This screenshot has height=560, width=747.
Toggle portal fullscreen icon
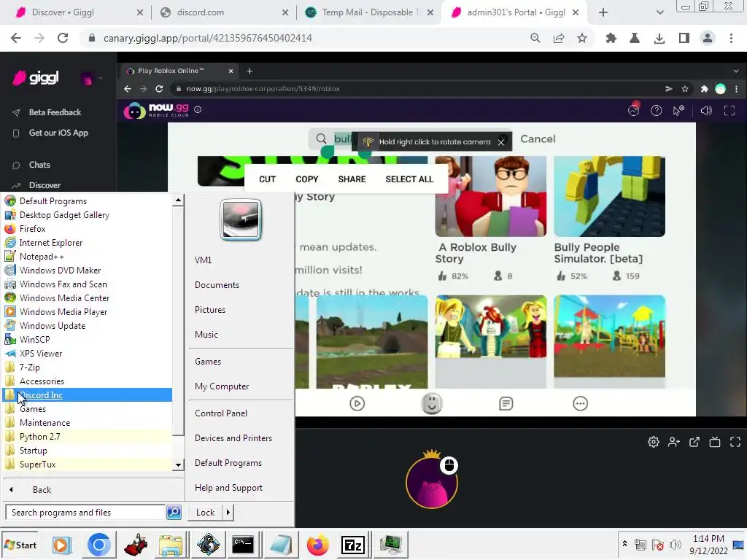pyautogui.click(x=735, y=442)
